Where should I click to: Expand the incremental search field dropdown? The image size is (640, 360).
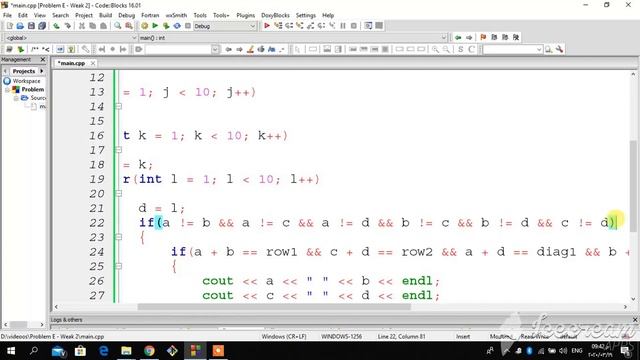[x=215, y=49]
